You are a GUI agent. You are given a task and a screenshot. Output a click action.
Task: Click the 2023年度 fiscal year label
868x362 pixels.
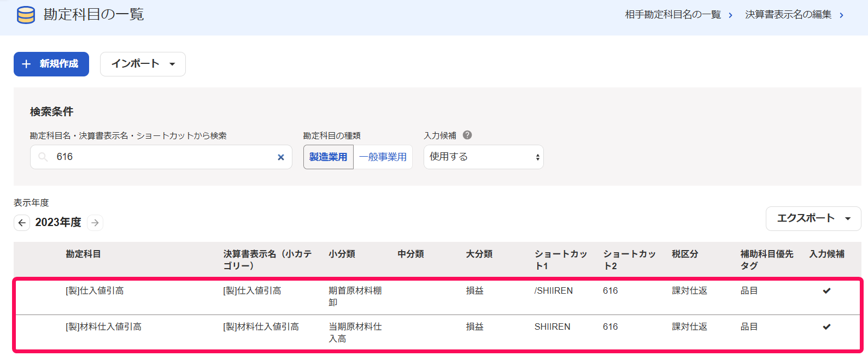58,222
